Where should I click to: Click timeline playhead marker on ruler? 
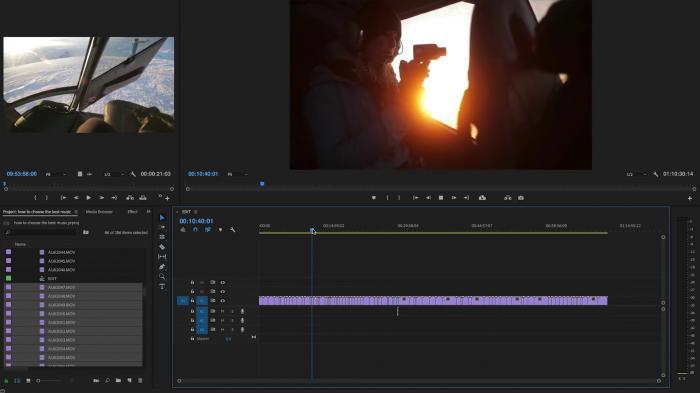312,230
